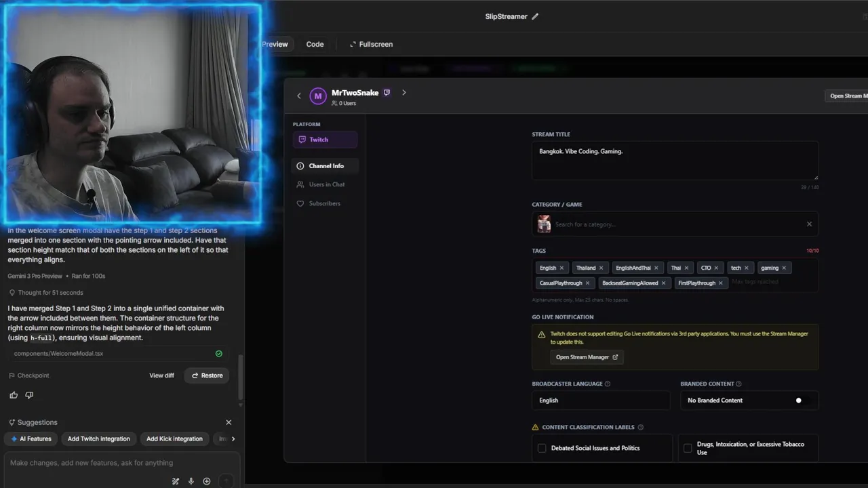Clear the category with the X icon
The width and height of the screenshot is (868, 488).
[809, 224]
